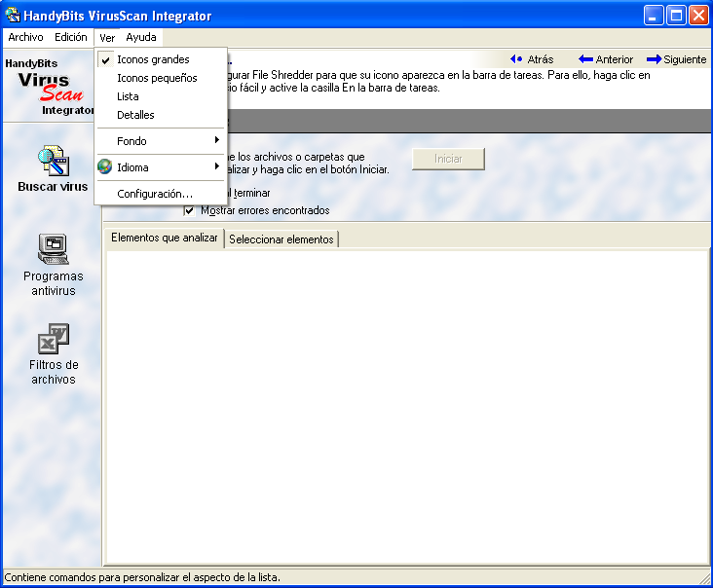This screenshot has height=588, width=713.
Task: Click the Siguiente right arrow icon
Action: (x=654, y=59)
